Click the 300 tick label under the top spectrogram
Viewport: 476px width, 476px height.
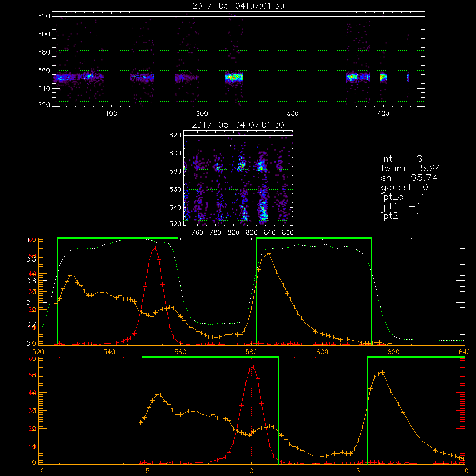tap(293, 114)
